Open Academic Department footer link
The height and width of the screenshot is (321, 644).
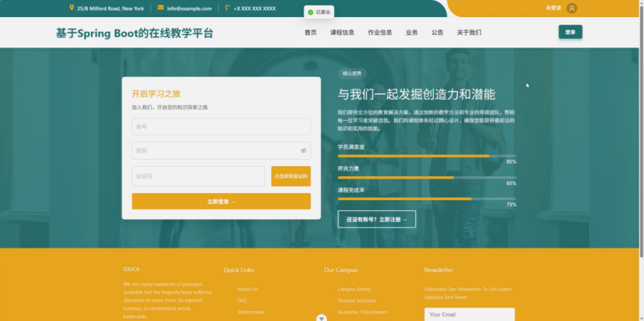(x=362, y=312)
